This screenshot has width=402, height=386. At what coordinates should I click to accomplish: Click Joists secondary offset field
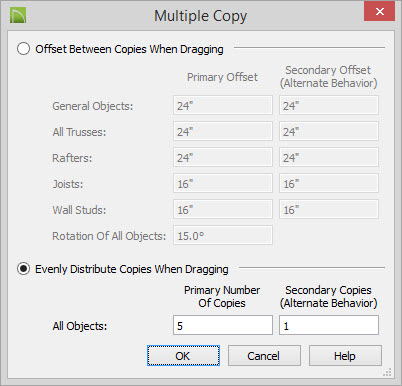click(x=329, y=183)
